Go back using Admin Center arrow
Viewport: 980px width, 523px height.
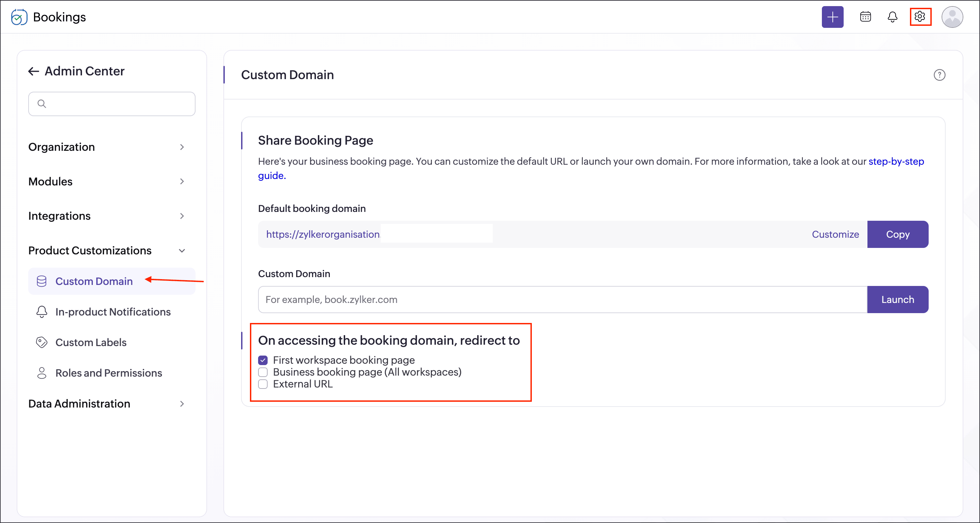(x=34, y=71)
